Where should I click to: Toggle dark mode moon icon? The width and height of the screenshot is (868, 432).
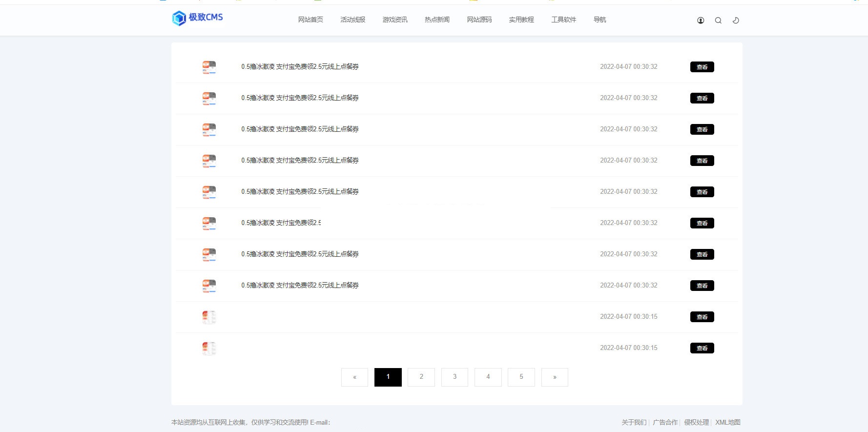(x=736, y=21)
